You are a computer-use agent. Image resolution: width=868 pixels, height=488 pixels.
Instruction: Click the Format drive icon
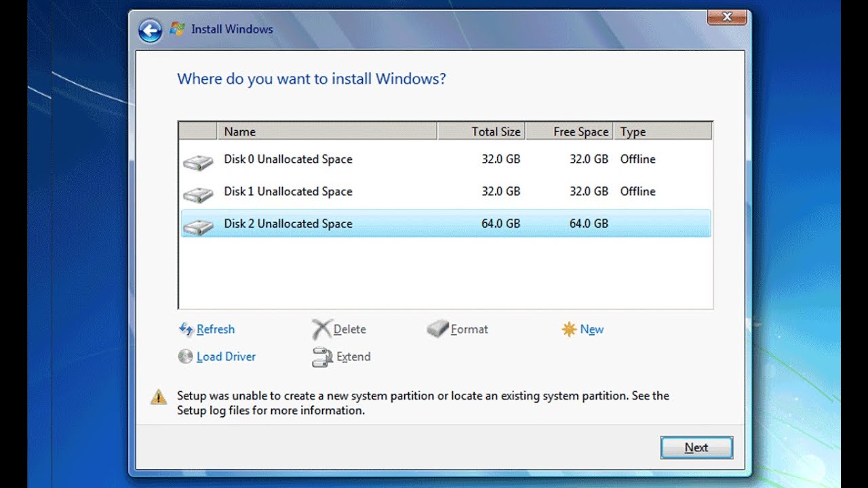438,329
